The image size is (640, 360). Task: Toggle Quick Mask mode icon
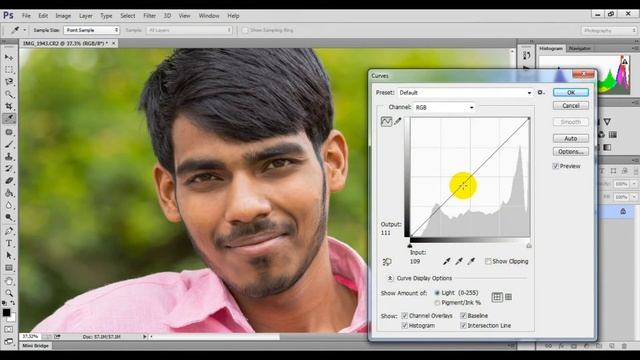9,329
